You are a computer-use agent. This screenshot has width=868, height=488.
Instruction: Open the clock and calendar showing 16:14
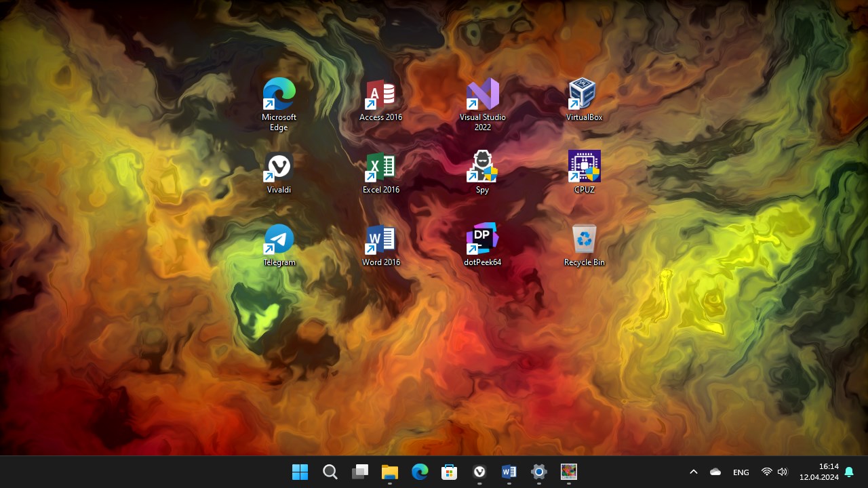point(818,472)
